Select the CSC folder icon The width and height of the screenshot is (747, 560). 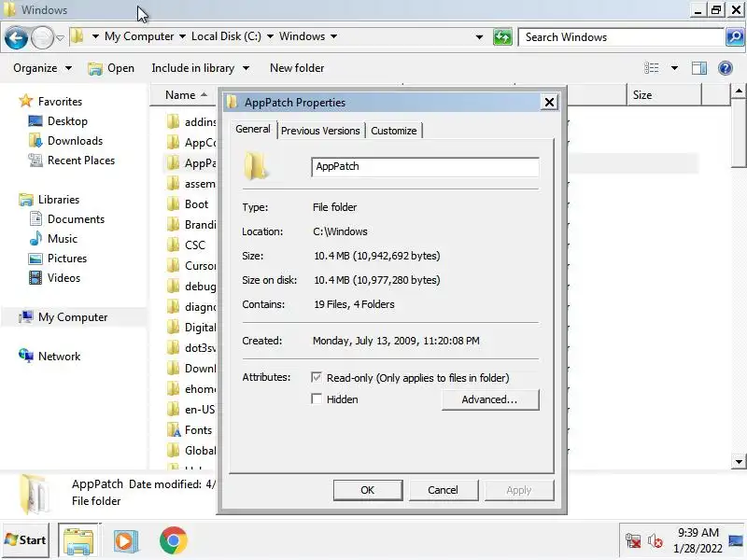click(174, 245)
